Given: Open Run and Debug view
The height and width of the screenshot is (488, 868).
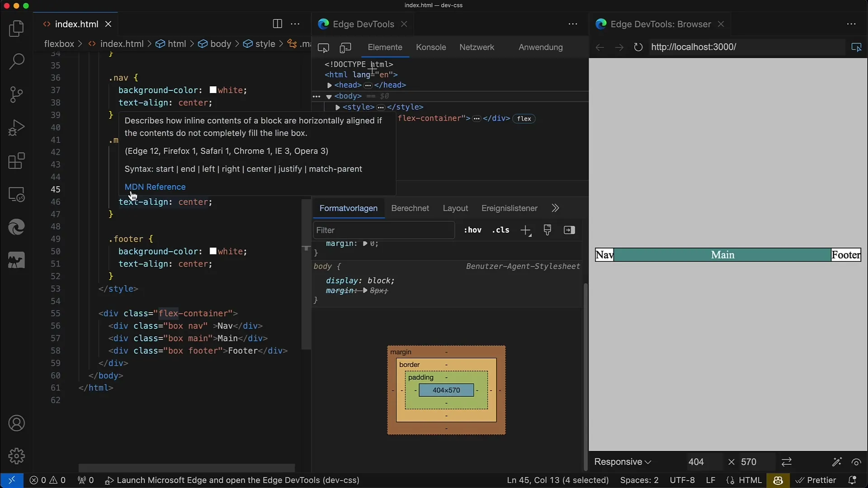Looking at the screenshot, I should pos(17,128).
